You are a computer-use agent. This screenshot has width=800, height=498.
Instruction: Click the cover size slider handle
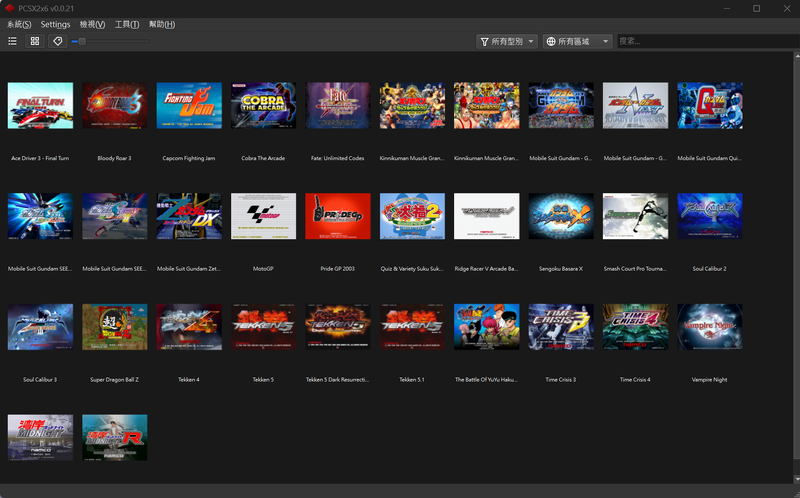click(82, 41)
